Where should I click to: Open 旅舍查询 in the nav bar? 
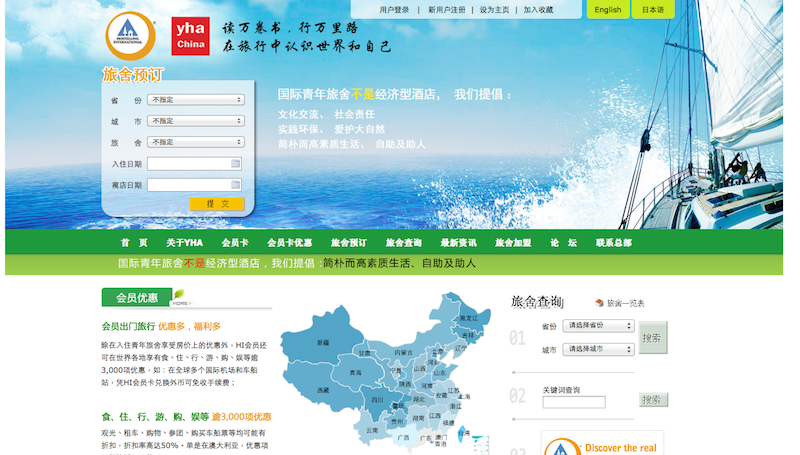click(x=404, y=243)
